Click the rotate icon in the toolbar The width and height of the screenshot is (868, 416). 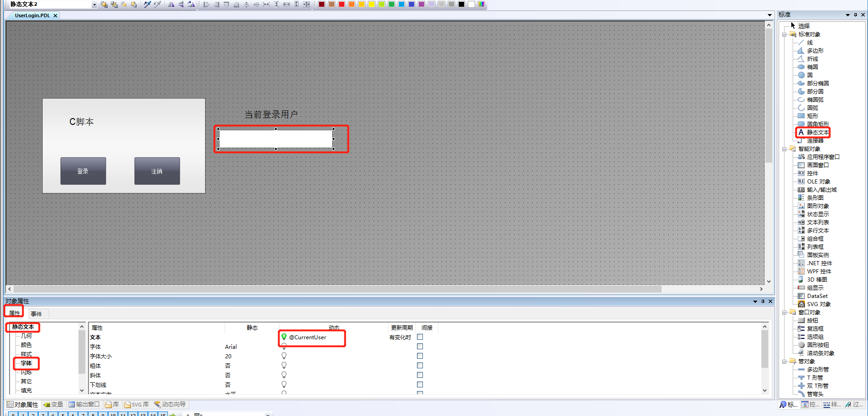click(x=191, y=4)
